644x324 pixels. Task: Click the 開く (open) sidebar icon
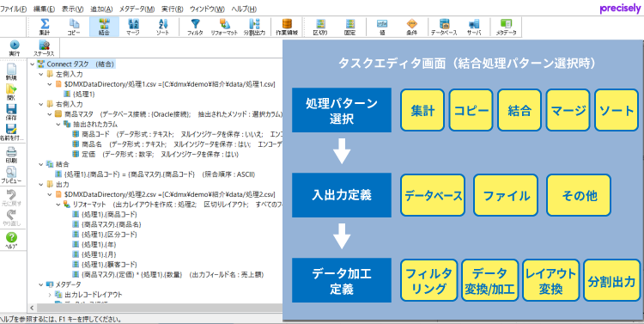coord(11,93)
